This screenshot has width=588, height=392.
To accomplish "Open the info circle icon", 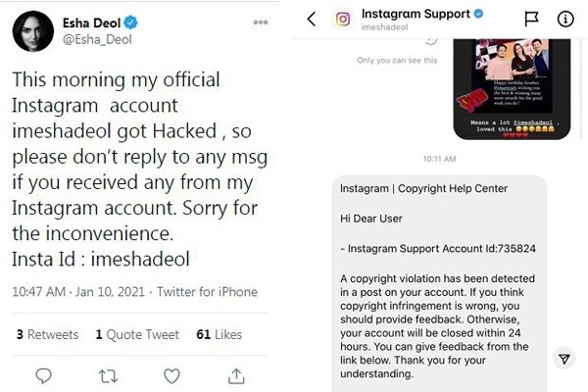I will coord(565,19).
